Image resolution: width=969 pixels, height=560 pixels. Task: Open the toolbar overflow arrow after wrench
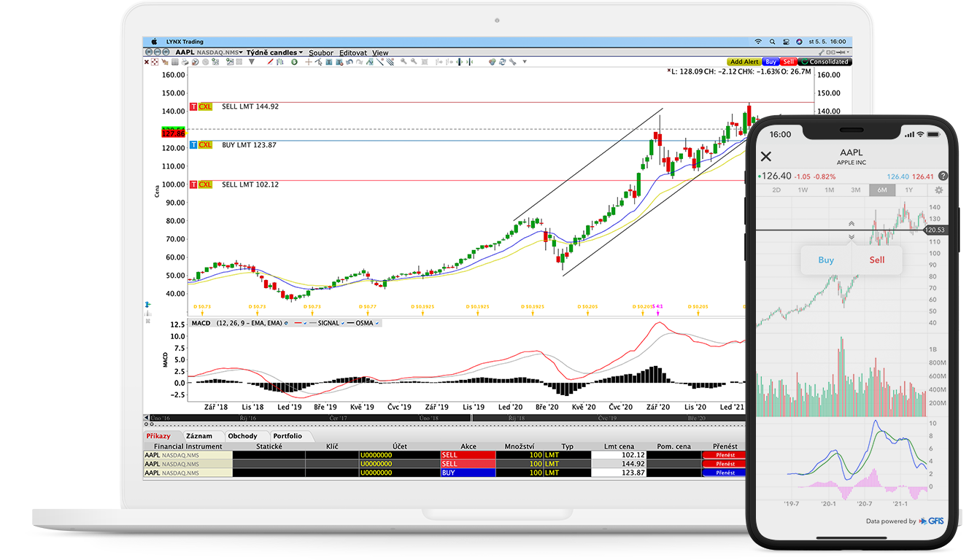pos(525,62)
